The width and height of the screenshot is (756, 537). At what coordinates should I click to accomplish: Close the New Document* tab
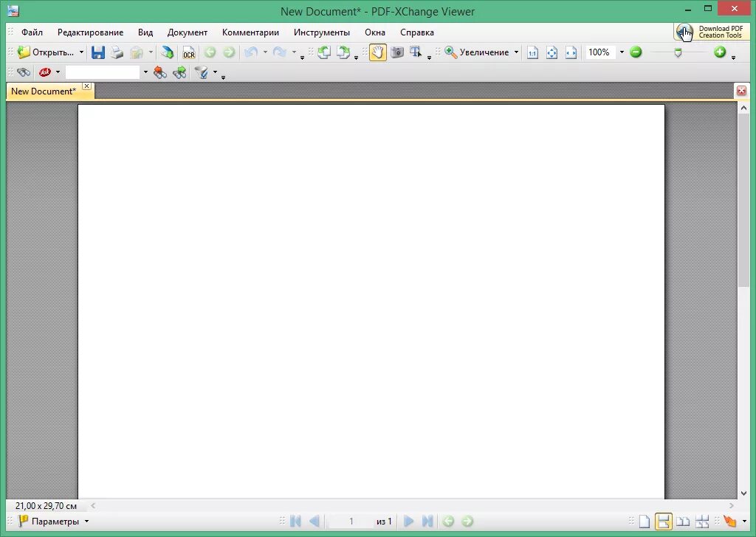[x=87, y=86]
